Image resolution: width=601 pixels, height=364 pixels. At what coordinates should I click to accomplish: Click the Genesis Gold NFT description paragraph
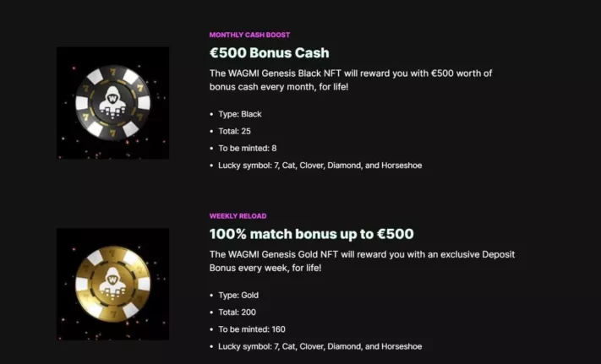tap(363, 261)
